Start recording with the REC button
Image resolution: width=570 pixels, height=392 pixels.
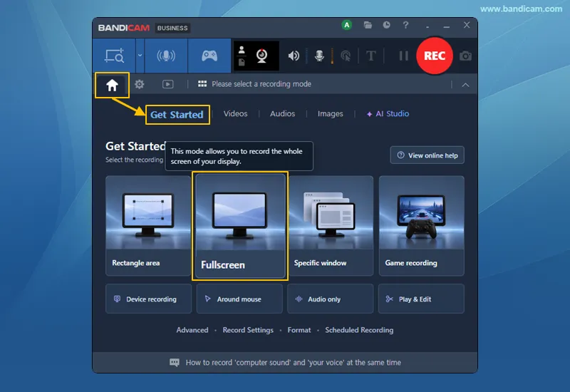(x=435, y=56)
